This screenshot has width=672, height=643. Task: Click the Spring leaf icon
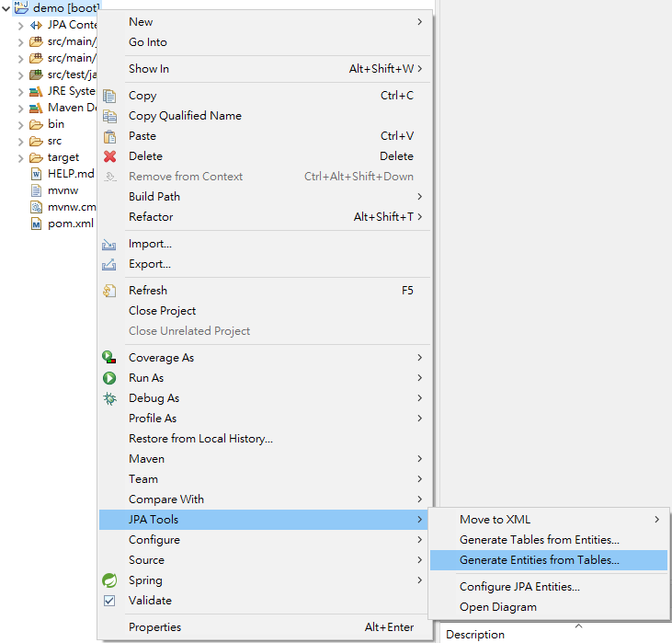coord(110,580)
